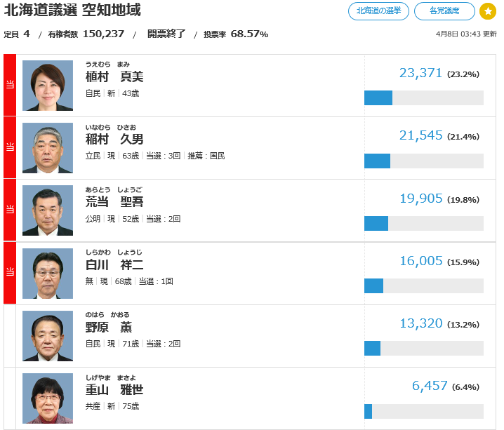
Task: Click the 23,371 vote count
Action: [420, 73]
